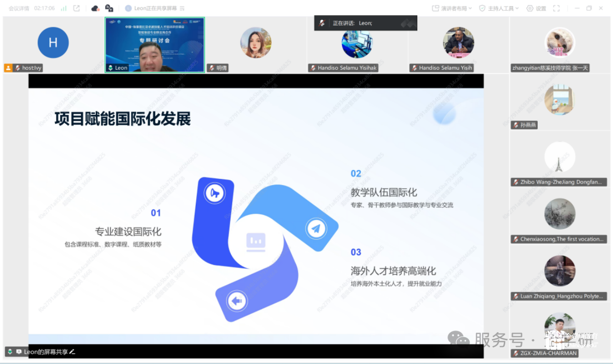Select 明倩 participant tile
This screenshot has width=613, height=364.
[255, 44]
